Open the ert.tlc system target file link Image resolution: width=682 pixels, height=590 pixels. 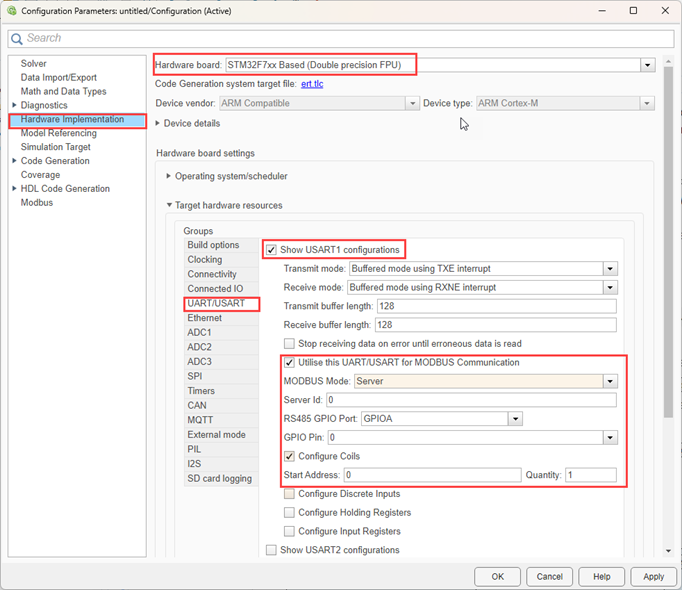(x=312, y=84)
